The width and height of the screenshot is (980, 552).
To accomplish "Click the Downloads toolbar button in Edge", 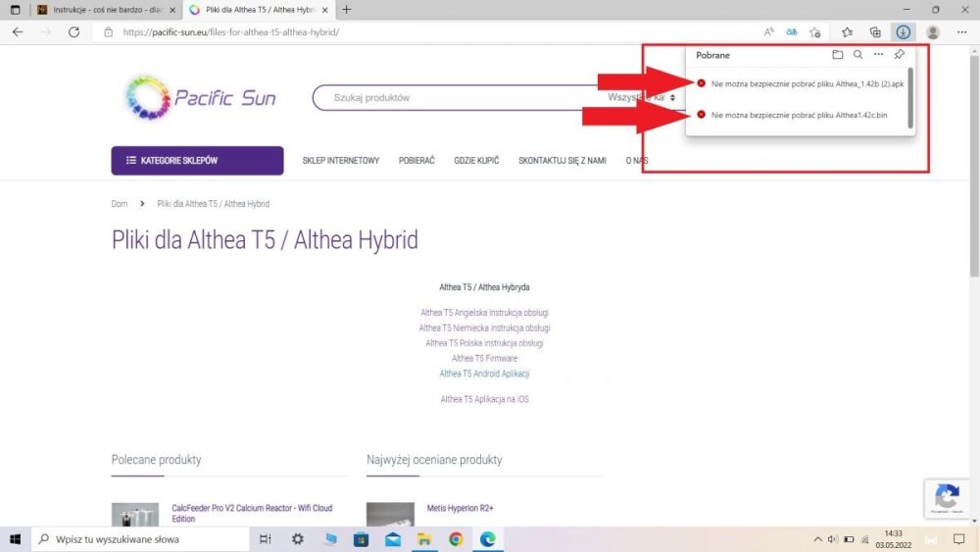I will point(903,32).
